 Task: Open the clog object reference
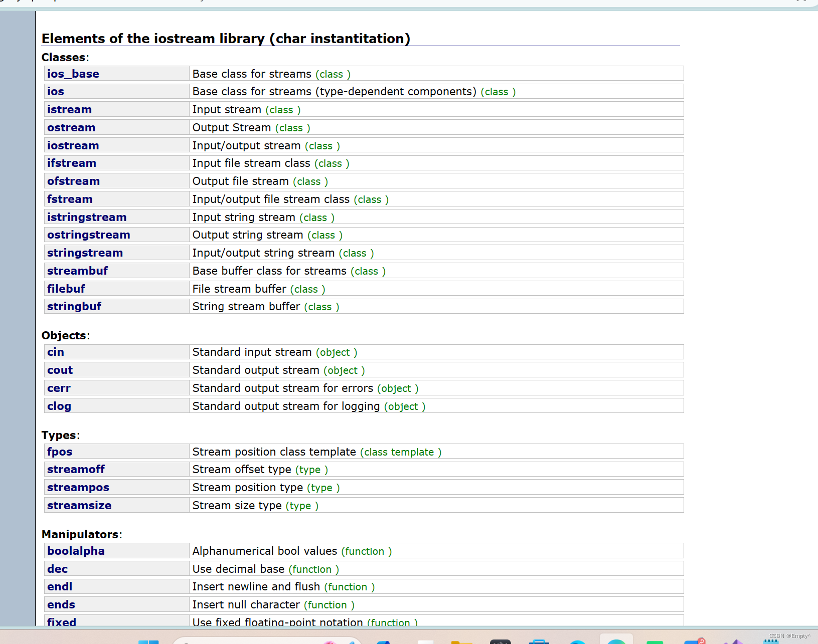(59, 406)
